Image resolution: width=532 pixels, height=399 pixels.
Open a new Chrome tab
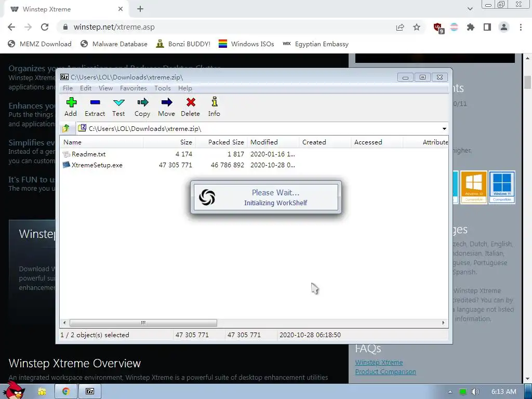point(140,9)
